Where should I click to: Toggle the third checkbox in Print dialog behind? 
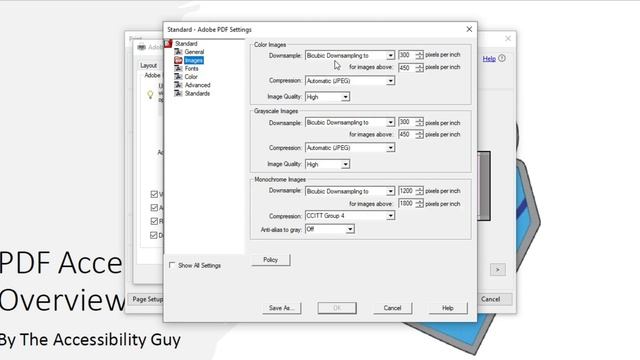(x=154, y=221)
